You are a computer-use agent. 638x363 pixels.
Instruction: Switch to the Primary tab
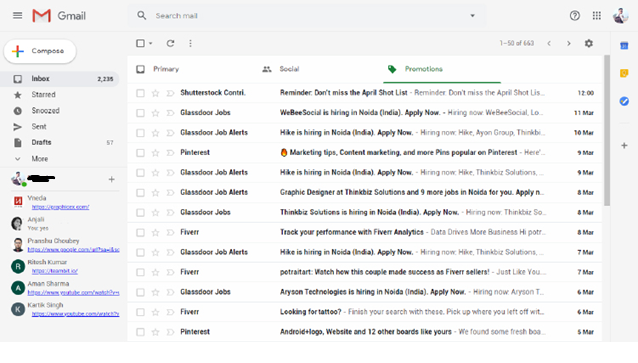[x=166, y=69]
